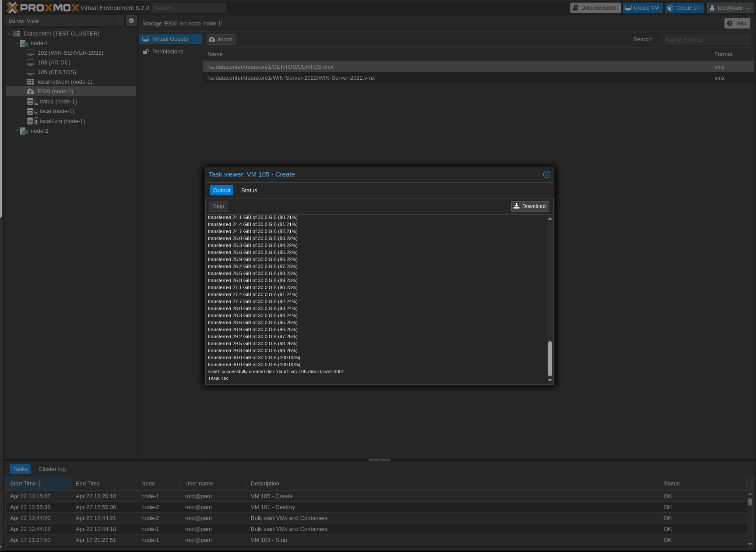The height and width of the screenshot is (552, 756).
Task: Focus the Name, Format search field
Action: tap(706, 40)
